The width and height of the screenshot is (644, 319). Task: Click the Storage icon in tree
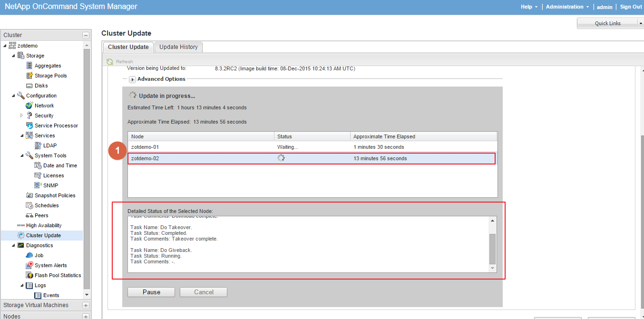pyautogui.click(x=21, y=56)
